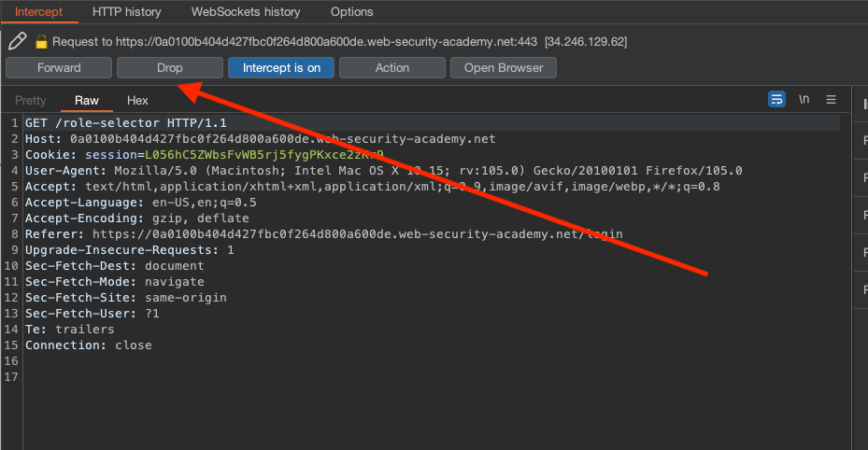Click the session cookie value in request

[x=262, y=155]
